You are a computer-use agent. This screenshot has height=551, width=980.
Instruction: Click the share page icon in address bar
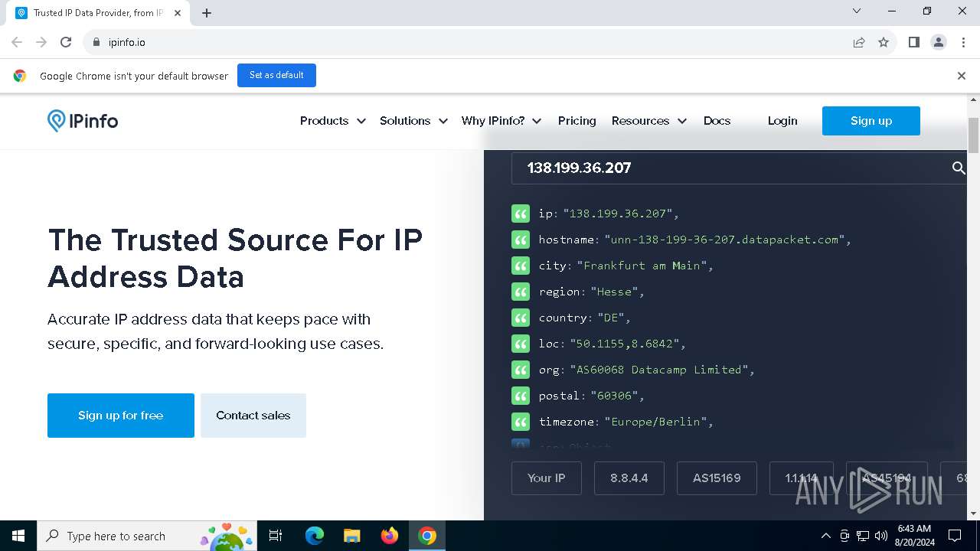tap(859, 42)
